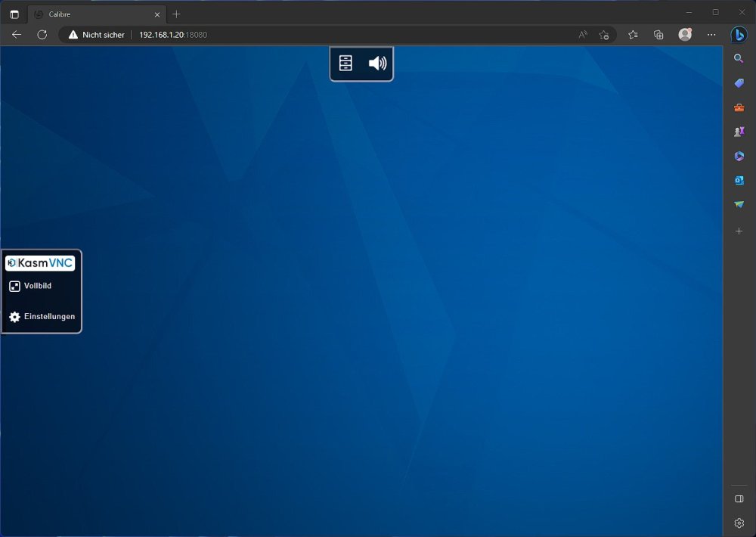The width and height of the screenshot is (756, 537).
Task: Open the tab actions menu icon
Action: click(x=14, y=14)
